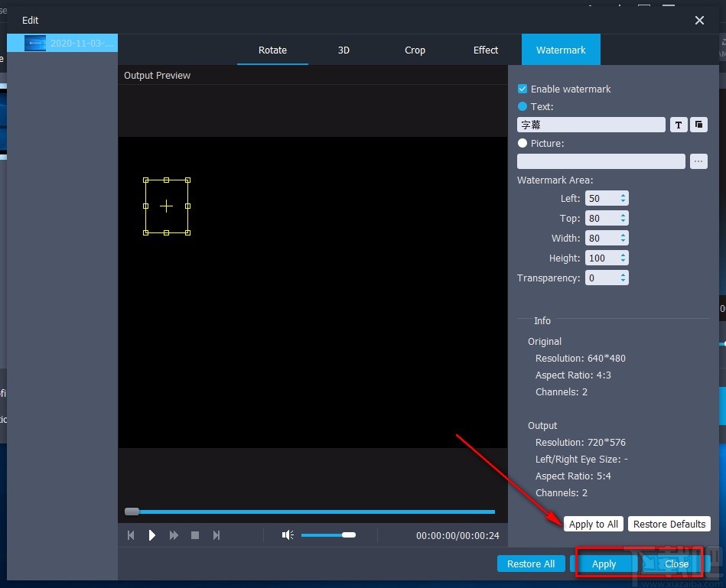
Task: Disable the Enable watermark checkbox
Action: [522, 89]
